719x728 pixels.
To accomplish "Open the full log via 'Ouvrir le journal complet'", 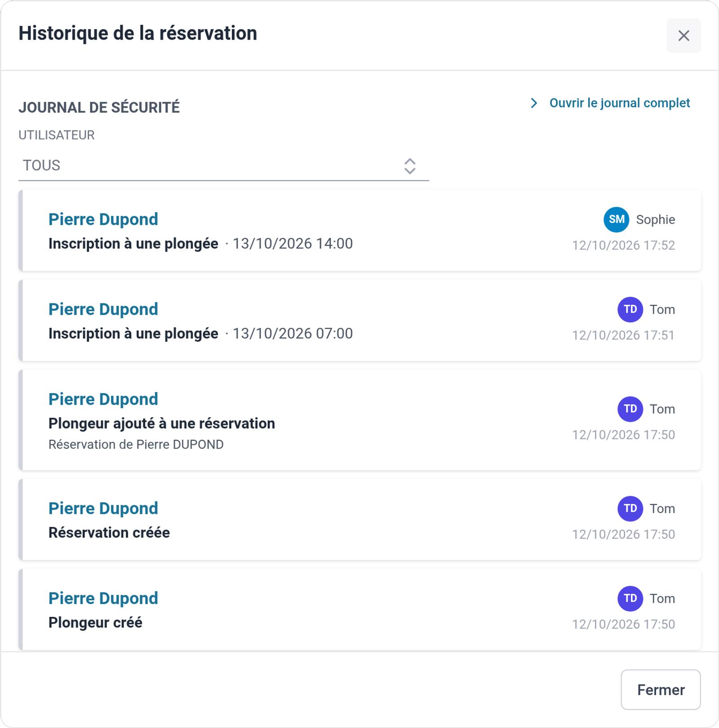I will point(619,103).
